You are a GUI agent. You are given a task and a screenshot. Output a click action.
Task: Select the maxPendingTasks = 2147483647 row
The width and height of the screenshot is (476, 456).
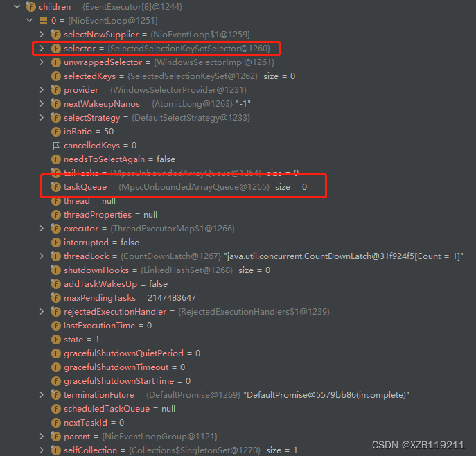point(123,298)
